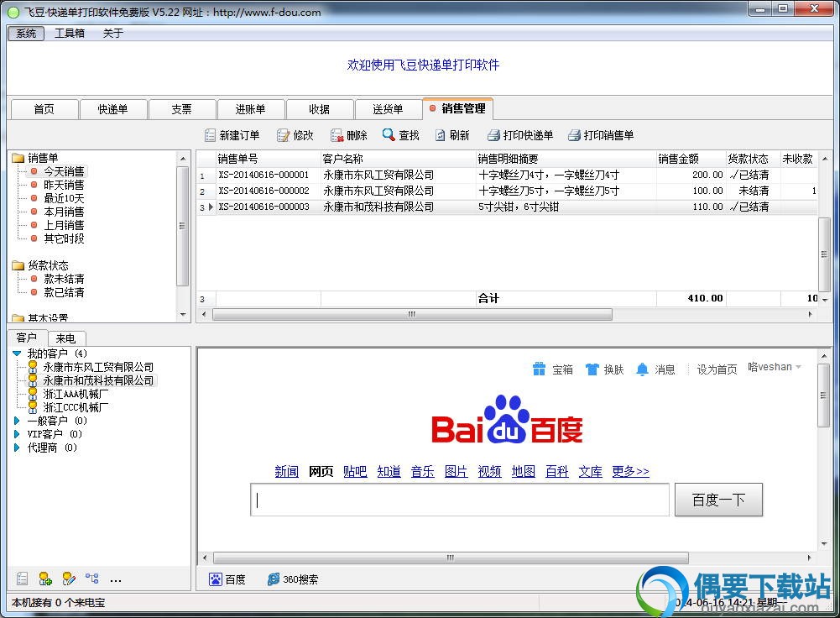
Task: Open the veshan account dropdown on Baidu
Action: 775,367
